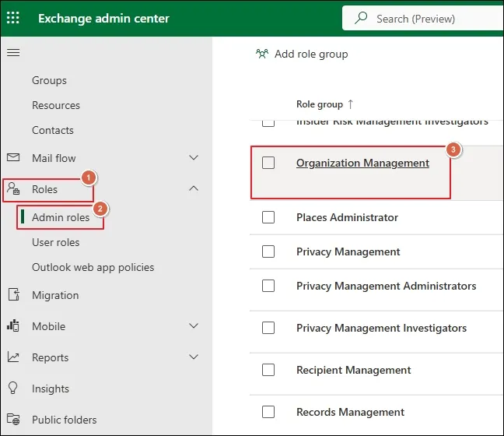The height and width of the screenshot is (436, 504).
Task: Select the Records Management row text
Action: [x=350, y=412]
